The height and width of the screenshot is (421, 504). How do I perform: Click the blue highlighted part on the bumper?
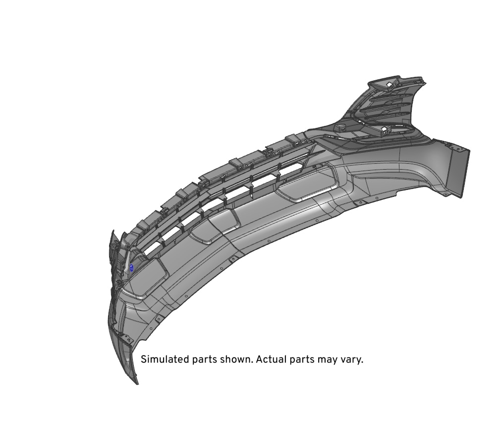coord(131,268)
